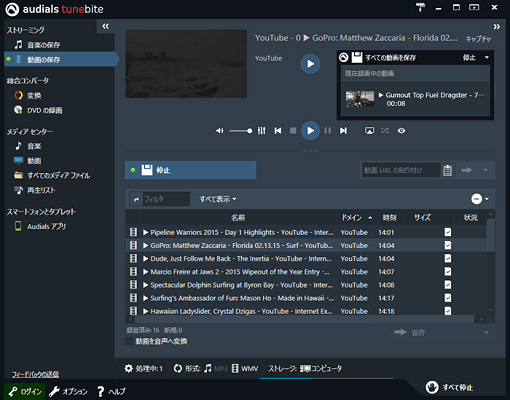The height and width of the screenshot is (400, 510).
Task: Click the filter reset arrow icon
Action: click(x=136, y=199)
